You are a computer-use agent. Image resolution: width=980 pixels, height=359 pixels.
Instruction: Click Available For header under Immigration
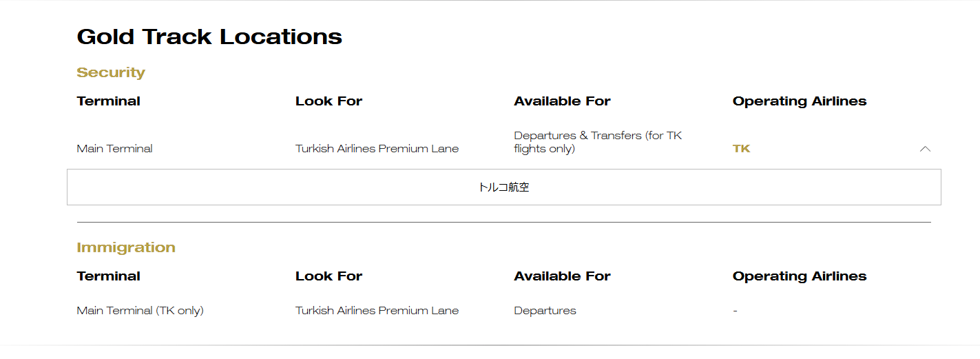pyautogui.click(x=562, y=276)
